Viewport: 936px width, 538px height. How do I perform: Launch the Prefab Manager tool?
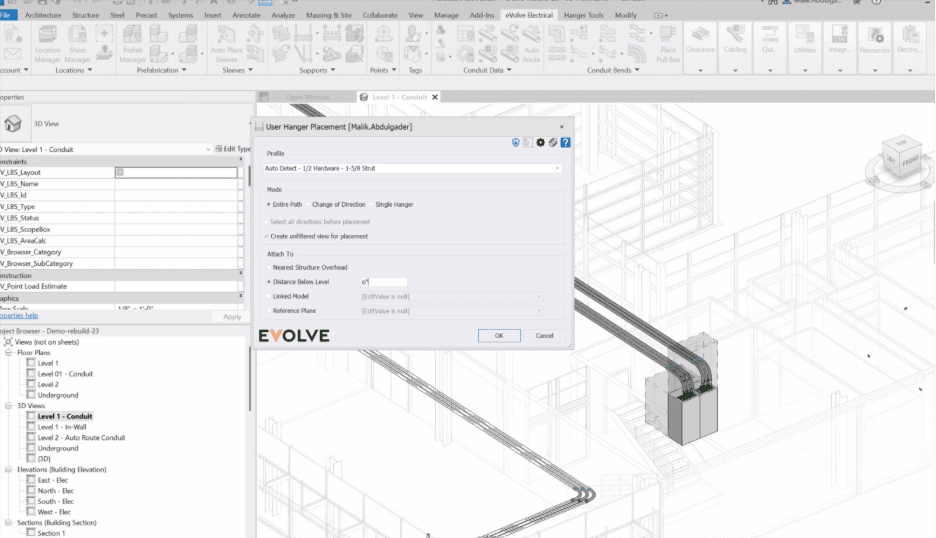(133, 44)
